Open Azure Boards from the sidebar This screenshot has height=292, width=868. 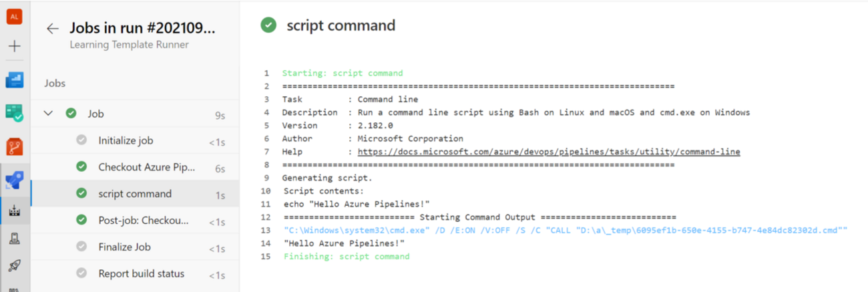pyautogui.click(x=15, y=80)
